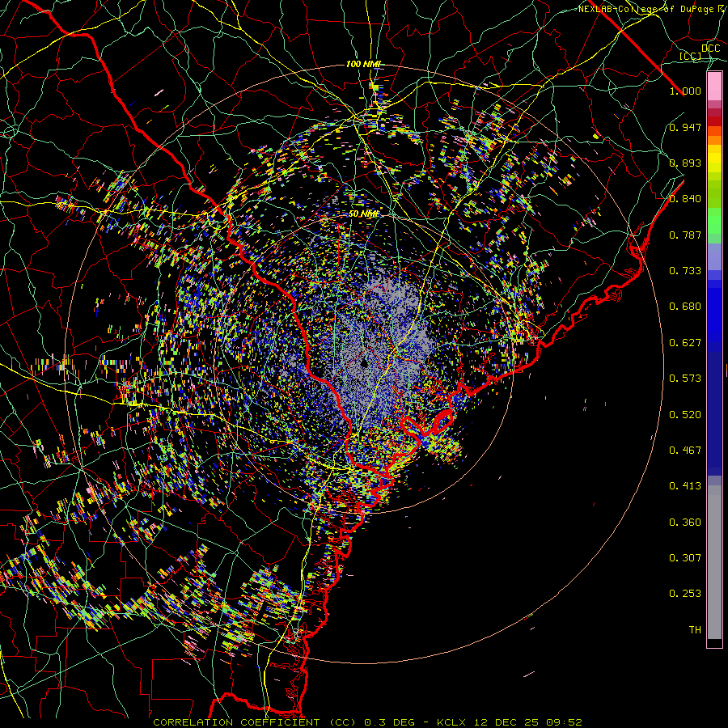
Task: Click the 0.413 color scale value
Action: coord(685,486)
